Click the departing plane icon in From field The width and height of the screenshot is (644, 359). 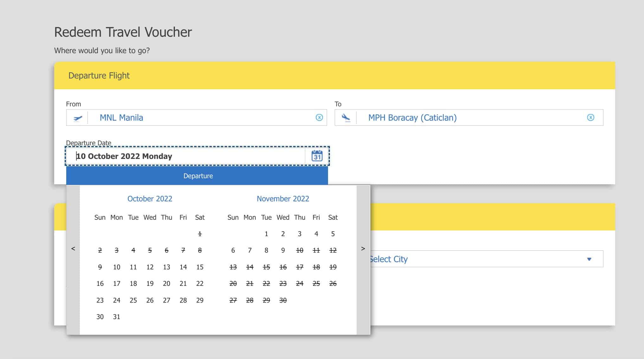pyautogui.click(x=78, y=118)
